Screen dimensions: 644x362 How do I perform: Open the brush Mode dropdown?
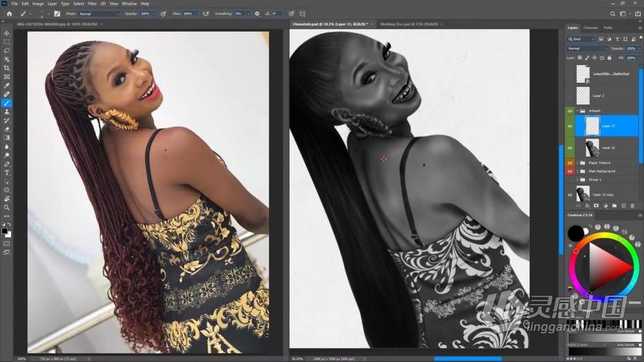coord(98,14)
